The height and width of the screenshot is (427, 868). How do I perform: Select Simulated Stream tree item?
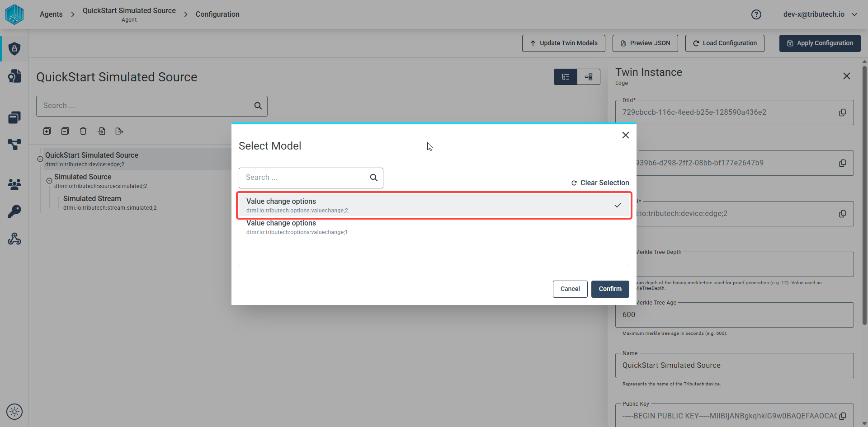92,199
